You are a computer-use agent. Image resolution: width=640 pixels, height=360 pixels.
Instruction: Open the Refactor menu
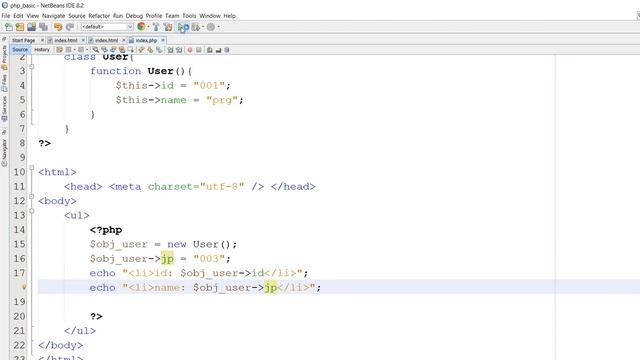point(99,16)
